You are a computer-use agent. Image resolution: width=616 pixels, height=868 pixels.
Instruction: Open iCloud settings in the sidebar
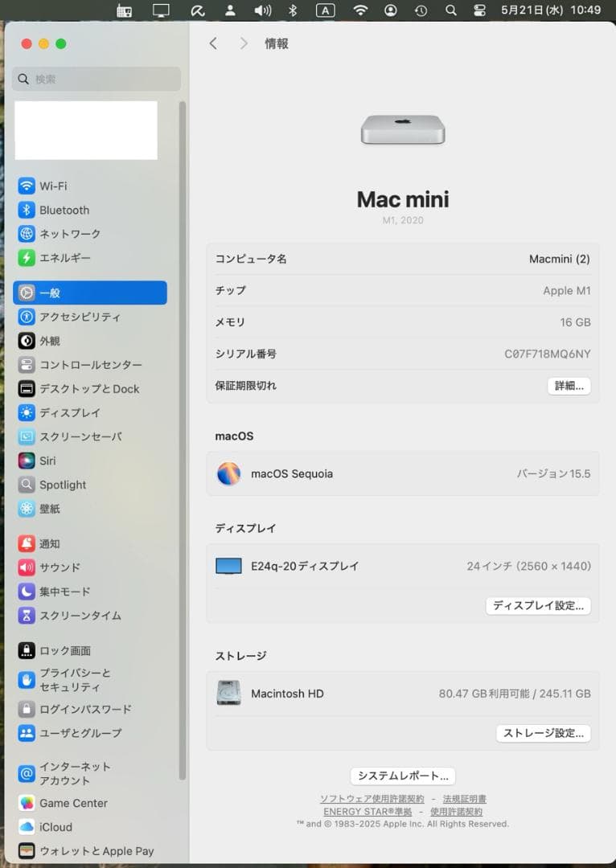(90, 826)
